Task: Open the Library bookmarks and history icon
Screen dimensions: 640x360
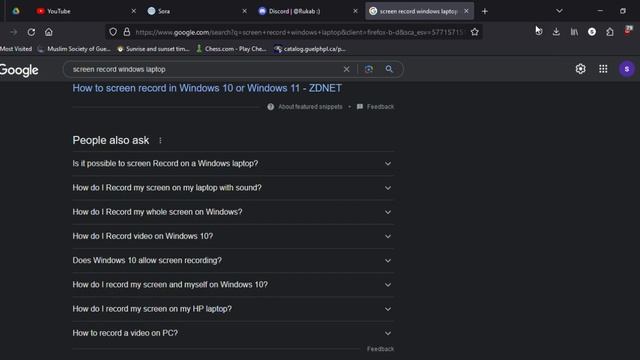Action: (574, 32)
